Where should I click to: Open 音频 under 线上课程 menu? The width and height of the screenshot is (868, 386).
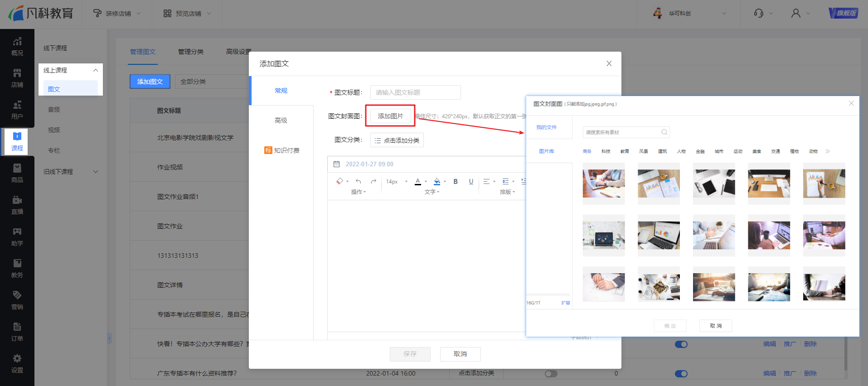tap(54, 110)
